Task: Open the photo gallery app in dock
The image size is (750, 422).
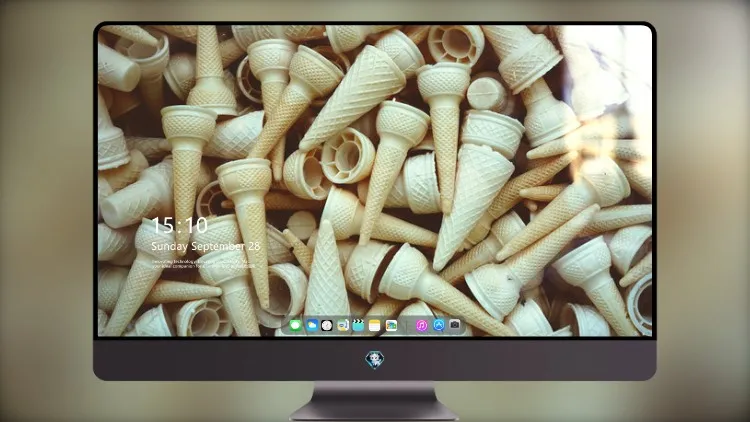Action: (391, 325)
